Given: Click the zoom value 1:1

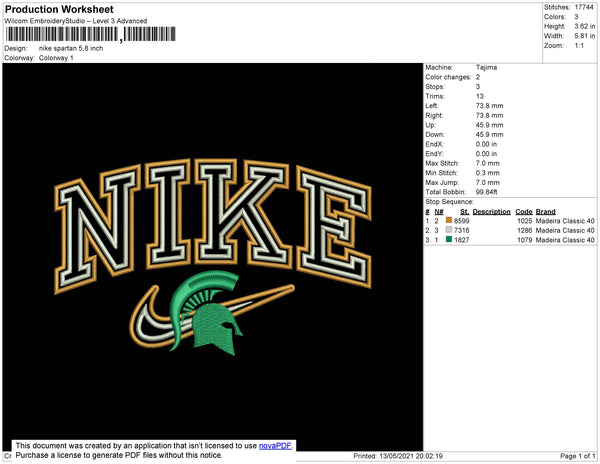Looking at the screenshot, I should coord(579,46).
